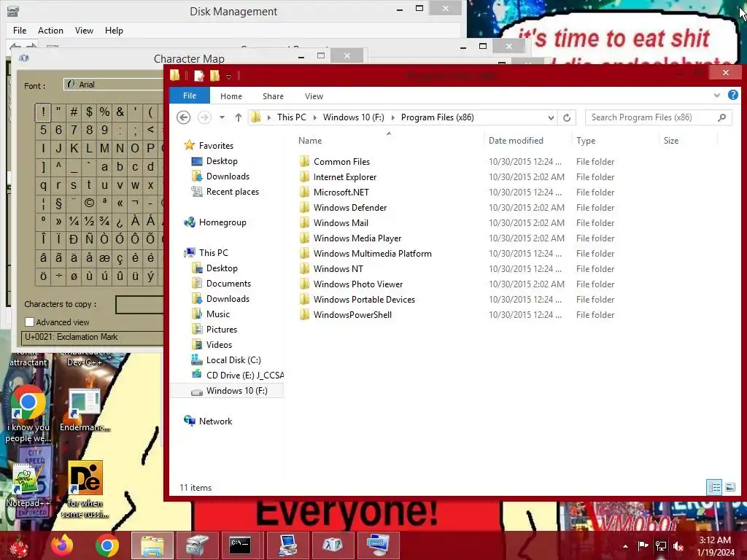Sort by Size column header
The image size is (747, 560).
pyautogui.click(x=688, y=141)
